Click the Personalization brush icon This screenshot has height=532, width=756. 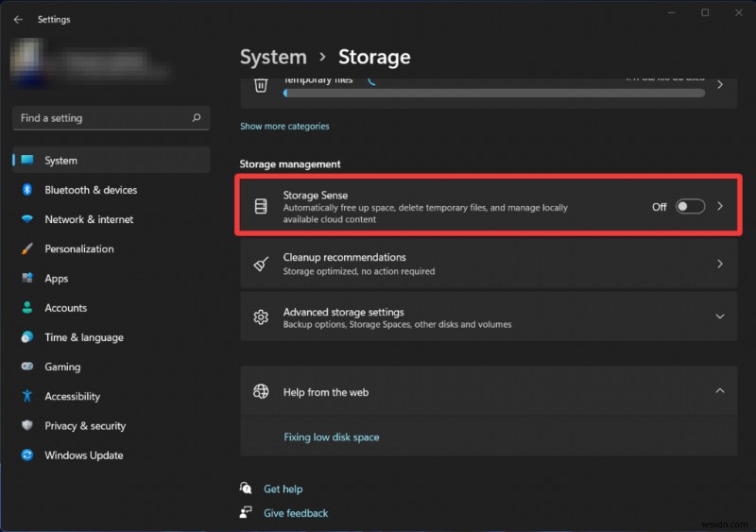coord(27,249)
